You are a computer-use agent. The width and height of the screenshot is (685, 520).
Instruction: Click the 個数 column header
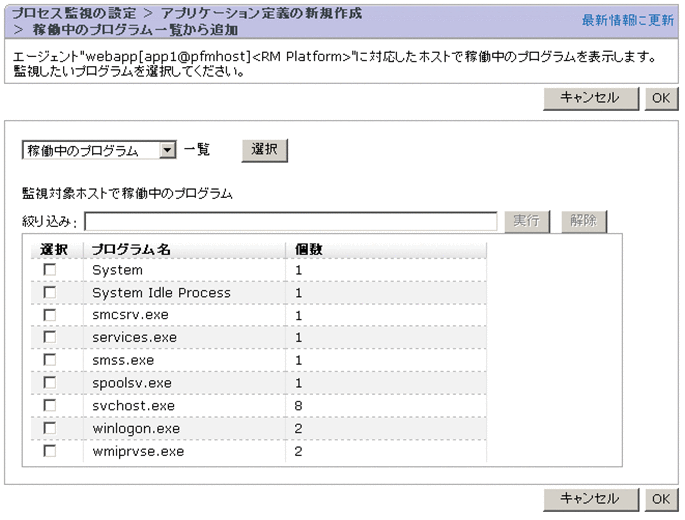(x=308, y=250)
